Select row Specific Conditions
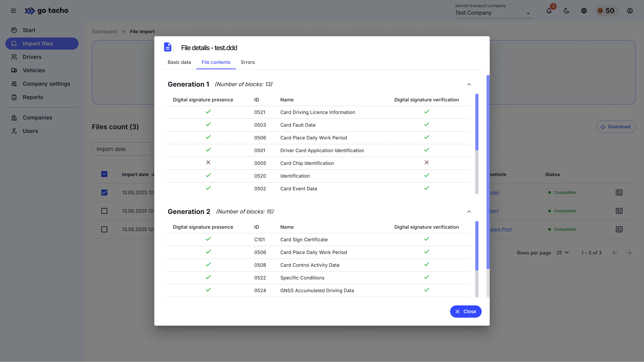Screen dimensions: 644x362 coord(319,278)
